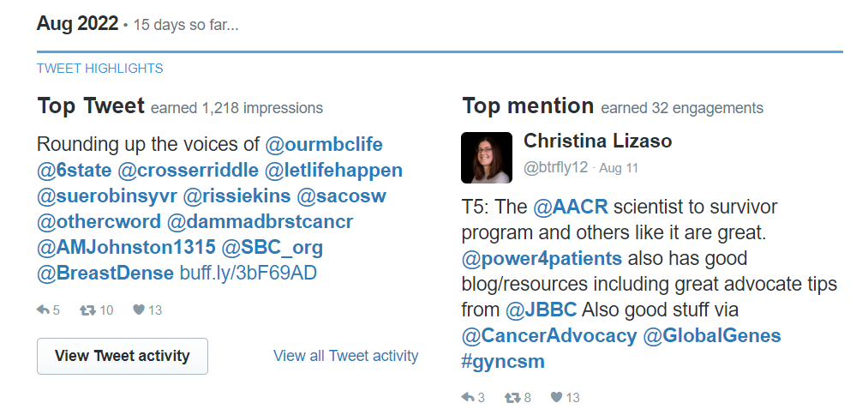Open the @GlobalGenes mention

712,335
